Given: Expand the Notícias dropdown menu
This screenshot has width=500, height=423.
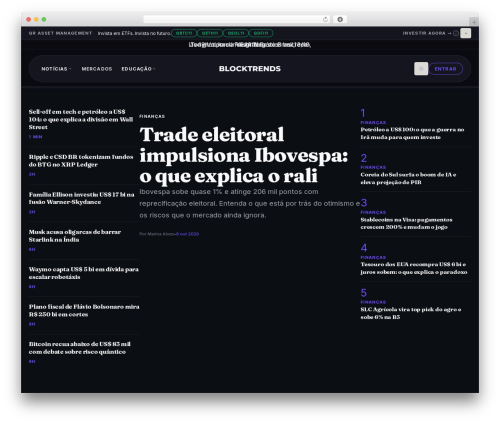Looking at the screenshot, I should click(56, 69).
